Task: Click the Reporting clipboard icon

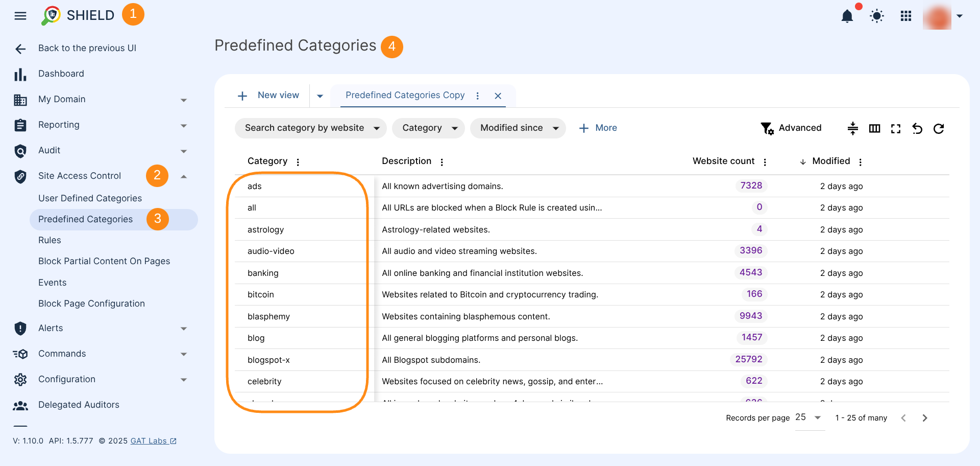Action: (20, 125)
